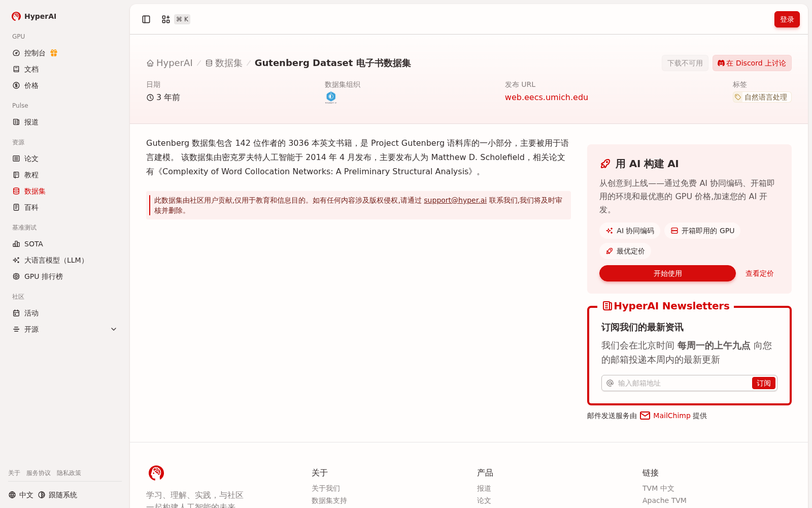Click the support@hyper.ai email link

coord(455,200)
